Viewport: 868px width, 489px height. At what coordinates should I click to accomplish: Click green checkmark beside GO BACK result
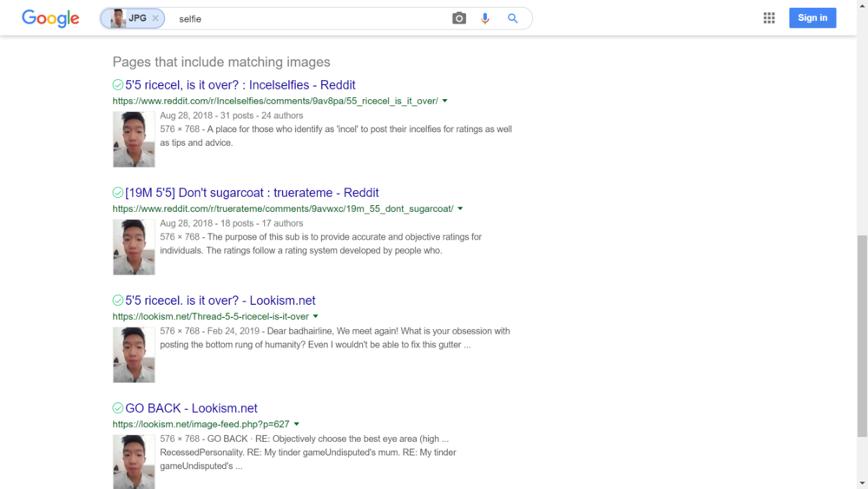point(118,408)
